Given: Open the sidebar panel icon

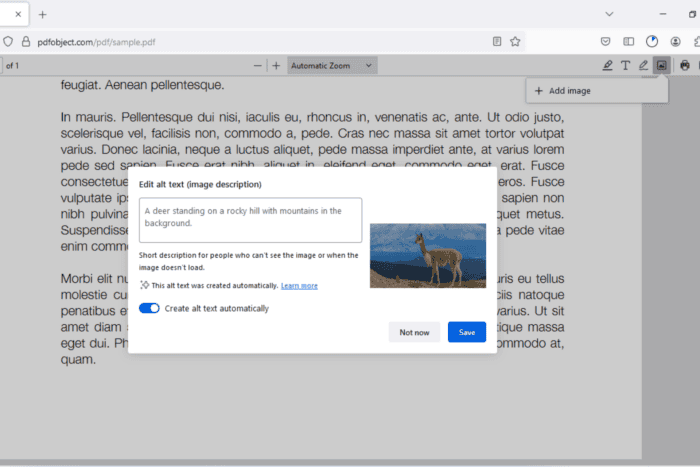Looking at the screenshot, I should pyautogui.click(x=629, y=42).
